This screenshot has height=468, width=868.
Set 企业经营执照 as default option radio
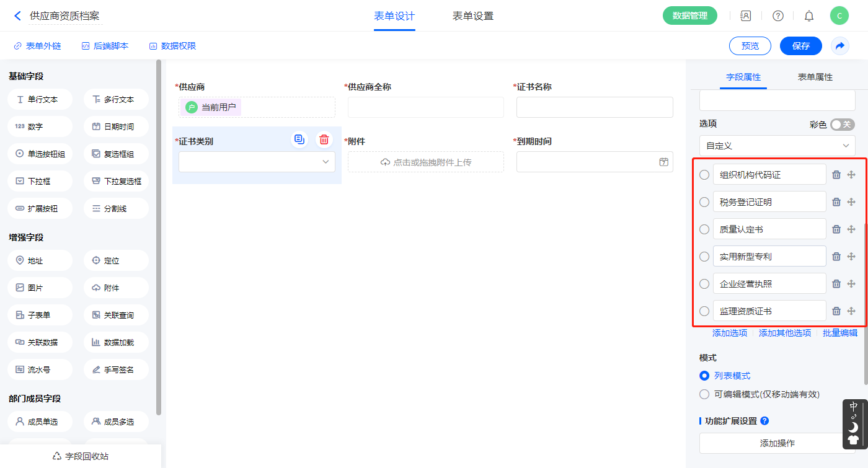pos(704,284)
